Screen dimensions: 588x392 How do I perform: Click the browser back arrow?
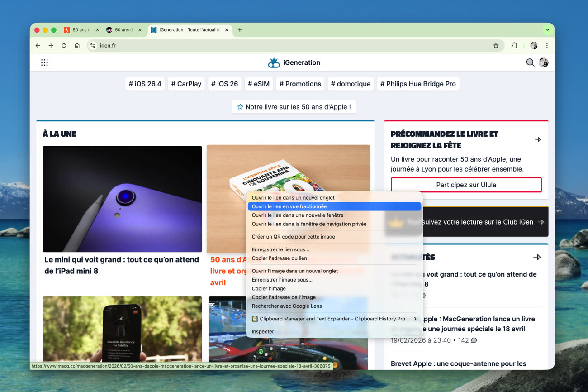coord(38,46)
